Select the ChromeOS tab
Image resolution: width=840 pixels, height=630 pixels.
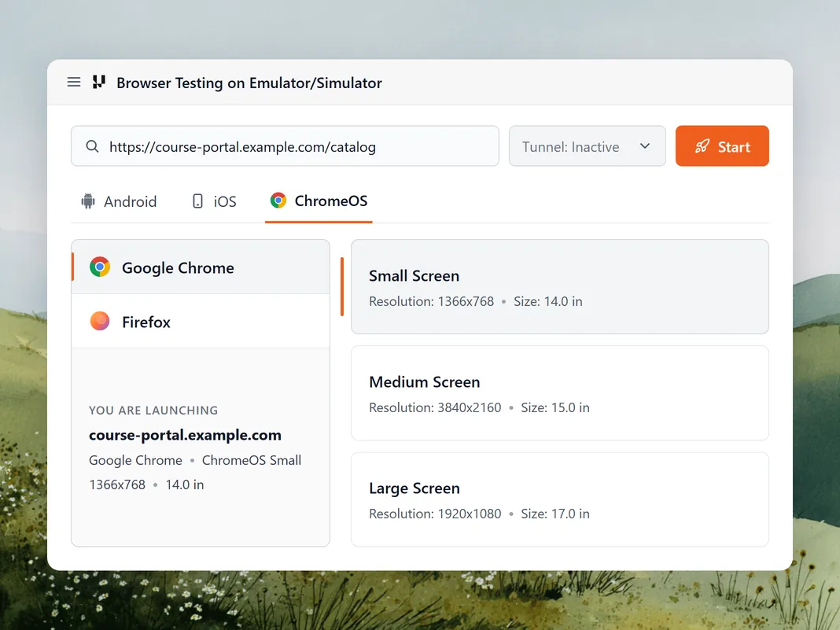click(x=319, y=201)
